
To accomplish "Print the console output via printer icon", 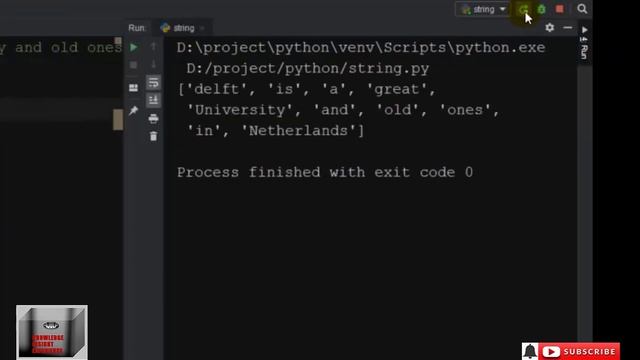I will click(153, 118).
